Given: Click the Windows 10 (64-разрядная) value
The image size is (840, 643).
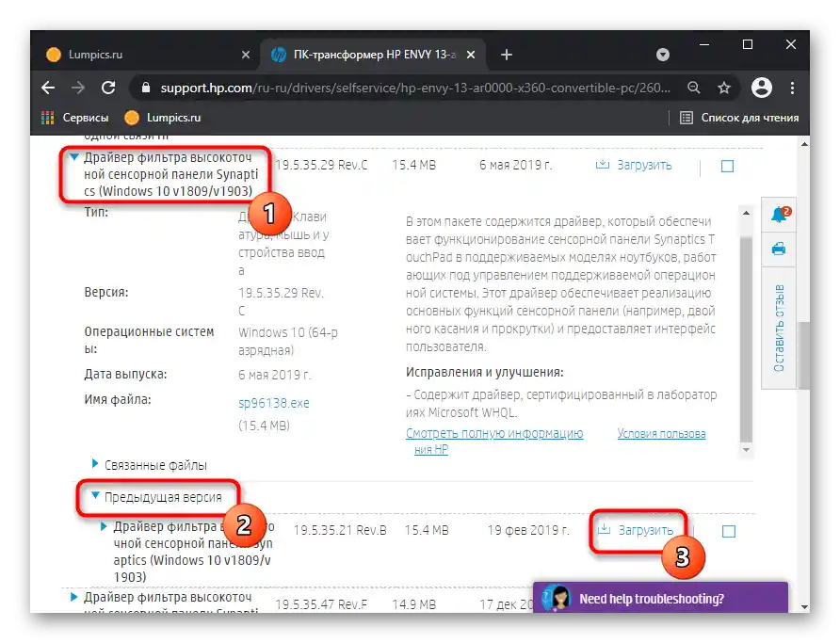Looking at the screenshot, I should (x=288, y=341).
